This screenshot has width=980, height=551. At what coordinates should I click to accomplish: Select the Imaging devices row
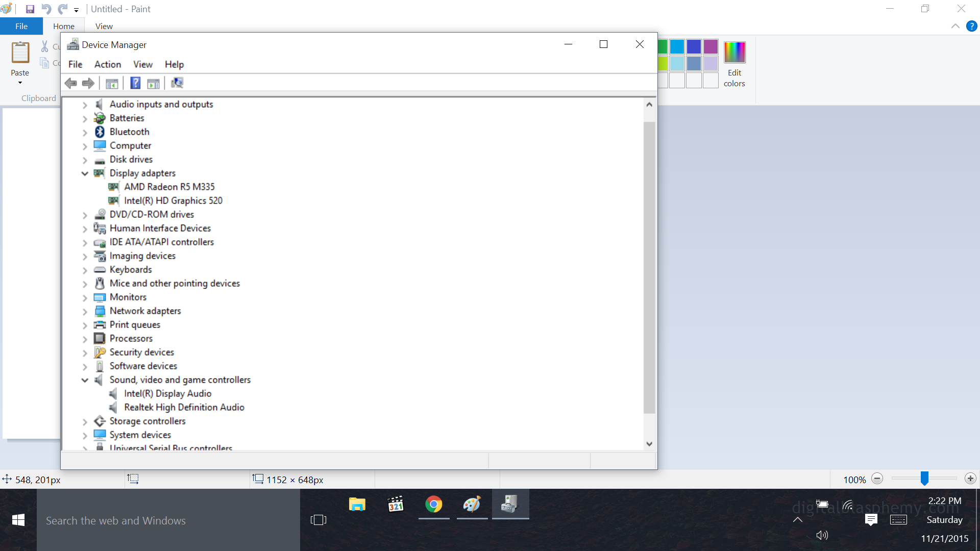pos(142,256)
